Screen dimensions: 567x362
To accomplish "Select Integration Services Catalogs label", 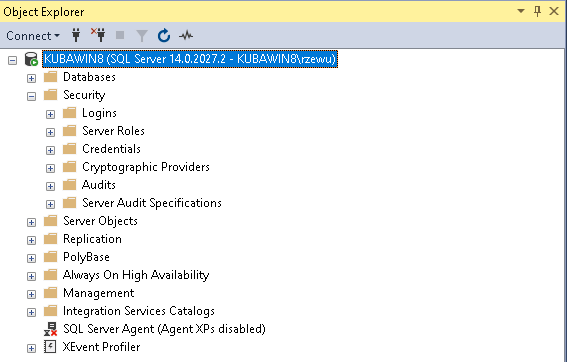I will pyautogui.click(x=138, y=311).
